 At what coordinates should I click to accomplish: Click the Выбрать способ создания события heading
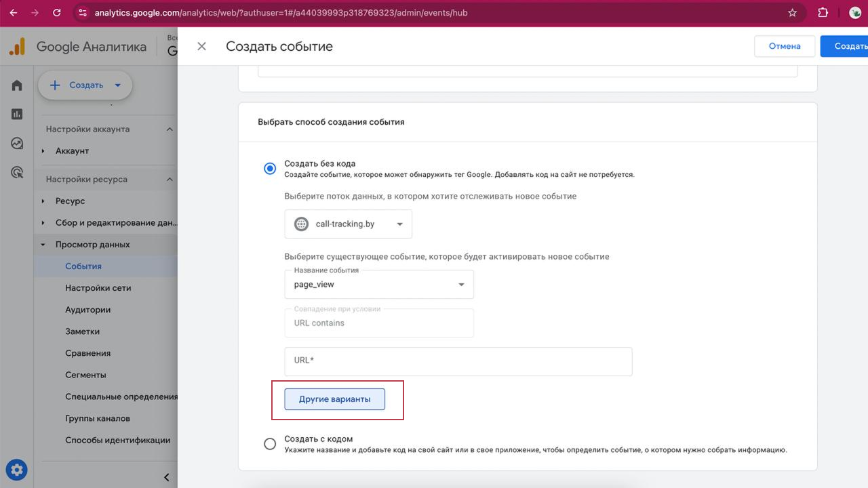point(331,122)
